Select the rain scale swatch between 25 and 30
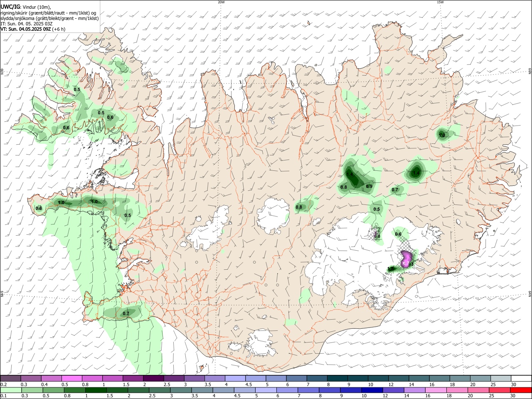Image resolution: width=532 pixels, height=399 pixels. coord(499,390)
